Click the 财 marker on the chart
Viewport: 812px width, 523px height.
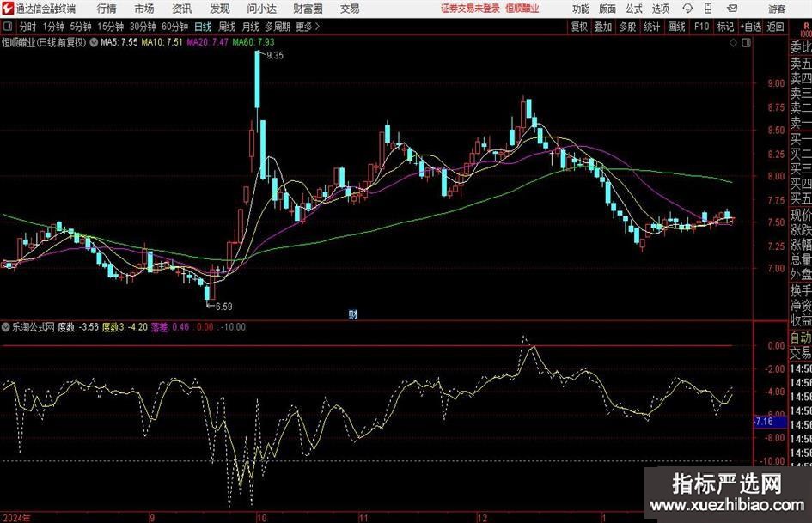(x=352, y=313)
